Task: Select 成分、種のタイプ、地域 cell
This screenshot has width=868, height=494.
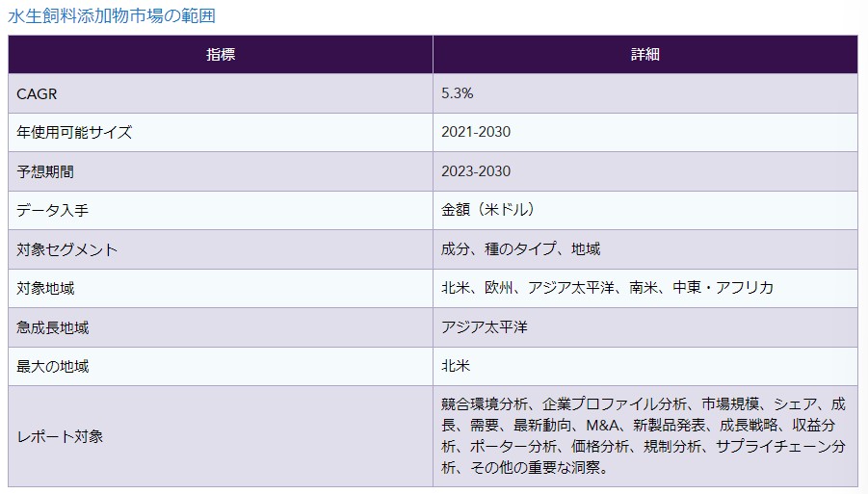Action: tap(645, 249)
